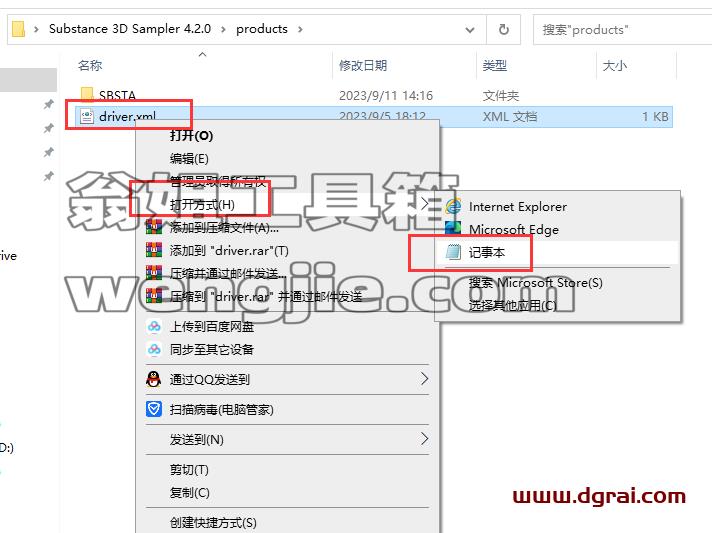712x533 pixels.
Task: Click the Internet Explorer icon in submenu
Action: tap(453, 206)
